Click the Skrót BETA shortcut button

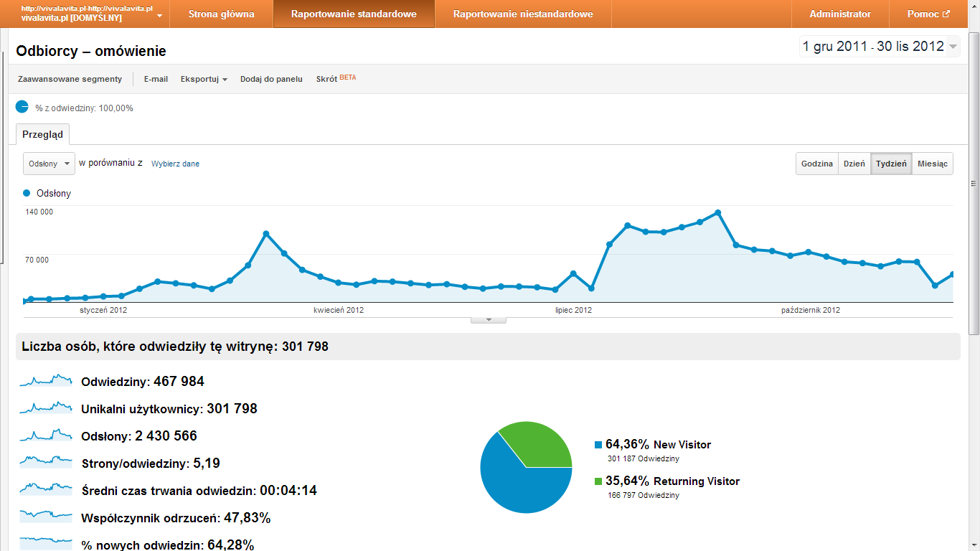click(336, 79)
